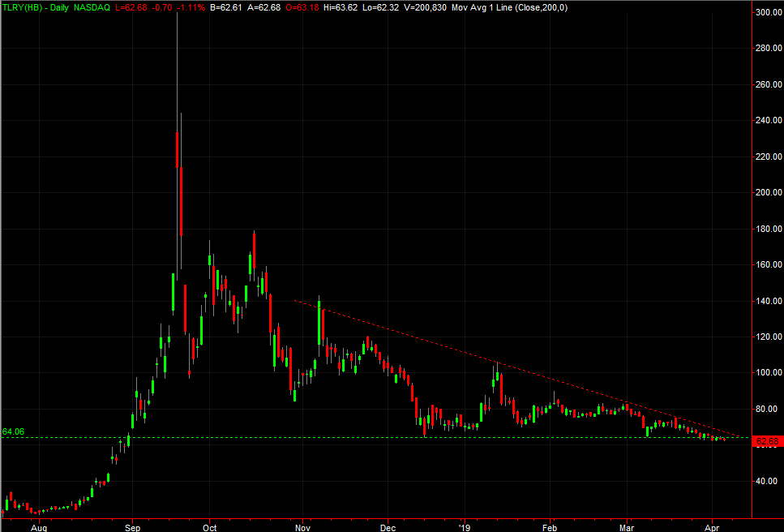Screen dimensions: 784x532
Task: Click the Aug date axis label
Action: pyautogui.click(x=39, y=527)
